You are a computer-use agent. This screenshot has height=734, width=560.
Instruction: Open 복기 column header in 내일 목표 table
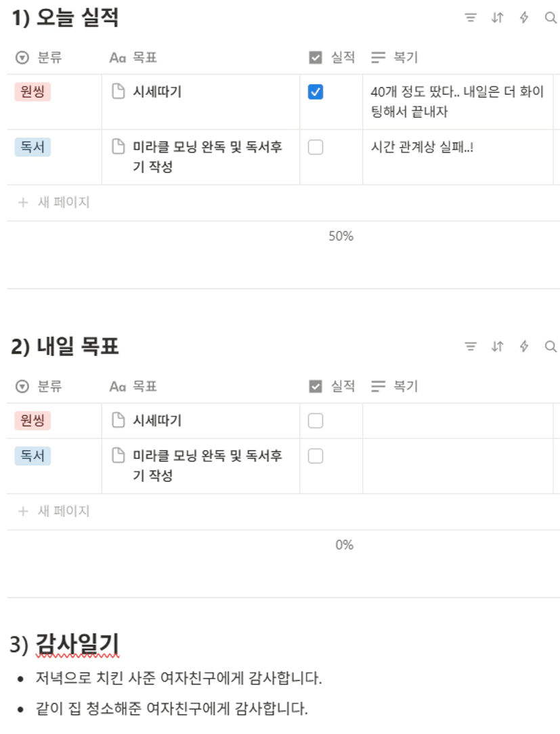pos(394,386)
